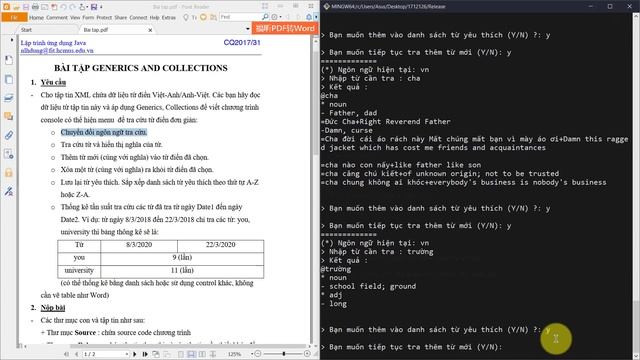The height and width of the screenshot is (360, 640).
Task: Click zoom out minus button
Action: tap(258, 354)
